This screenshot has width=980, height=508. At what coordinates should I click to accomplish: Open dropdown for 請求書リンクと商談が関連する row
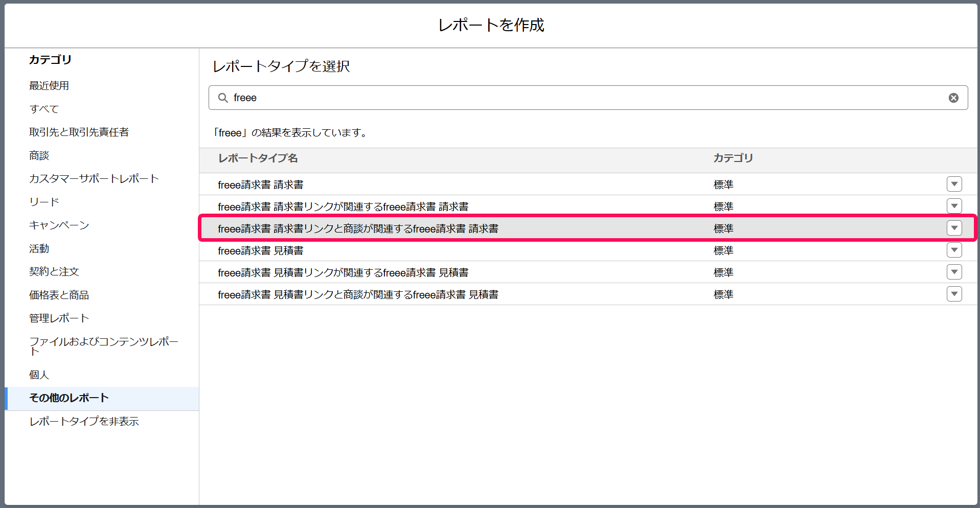954,228
